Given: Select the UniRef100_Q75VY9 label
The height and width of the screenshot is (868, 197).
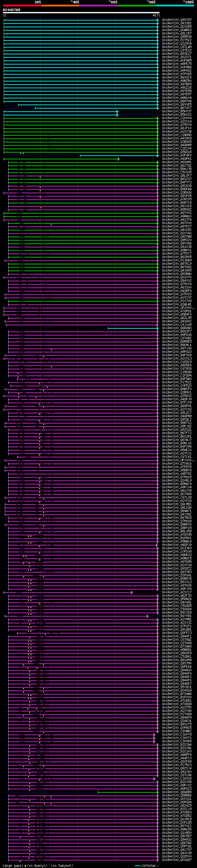Looking at the screenshot, I should pos(176,125).
